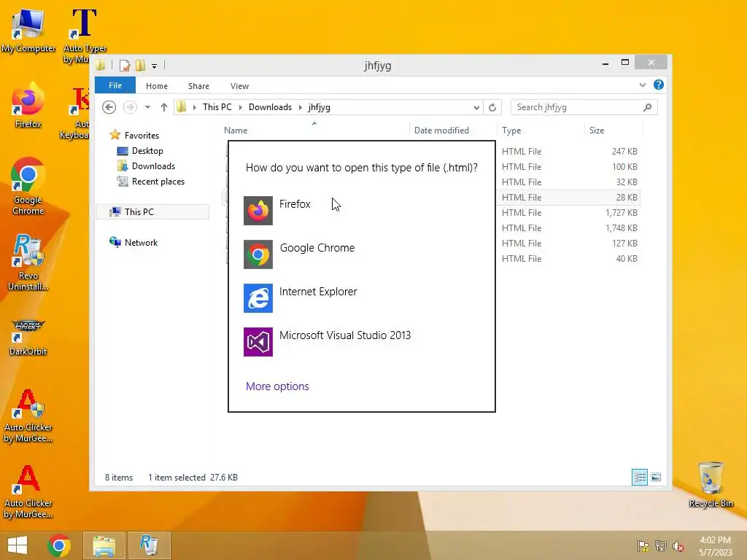747x560 pixels.
Task: Click the Properties quick access icon
Action: pos(125,65)
